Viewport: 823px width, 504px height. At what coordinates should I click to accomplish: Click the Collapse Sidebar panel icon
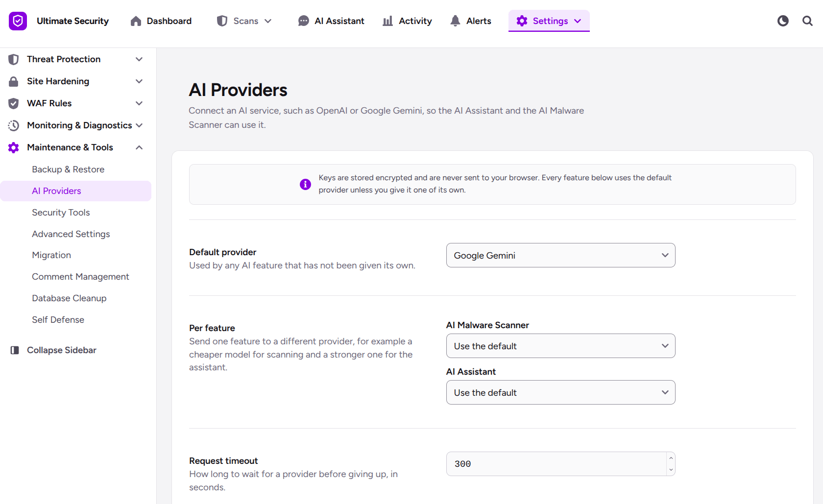coord(15,350)
